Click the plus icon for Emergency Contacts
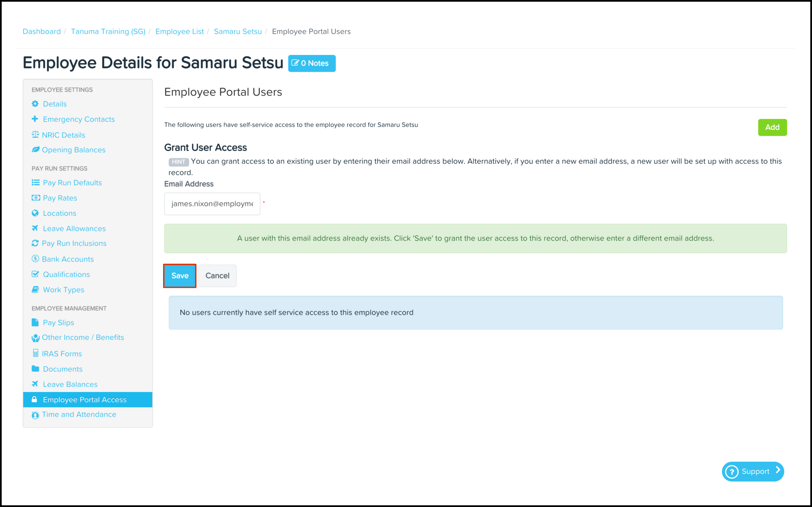Screen dimensions: 812x507 point(35,119)
